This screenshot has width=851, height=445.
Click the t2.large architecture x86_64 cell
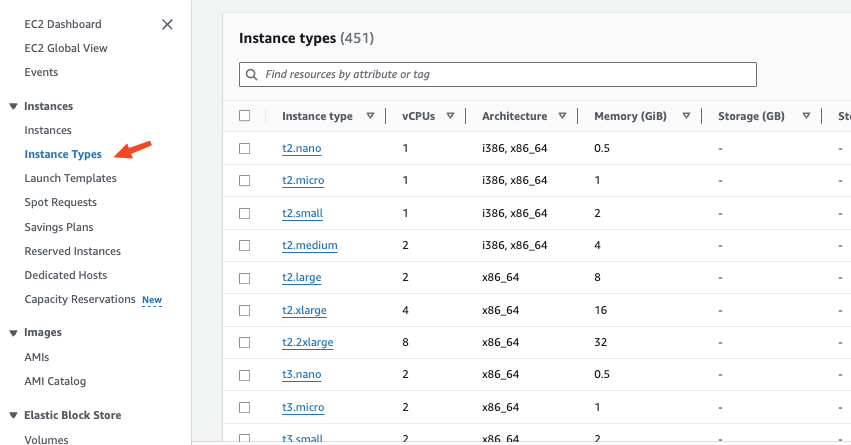(x=500, y=278)
